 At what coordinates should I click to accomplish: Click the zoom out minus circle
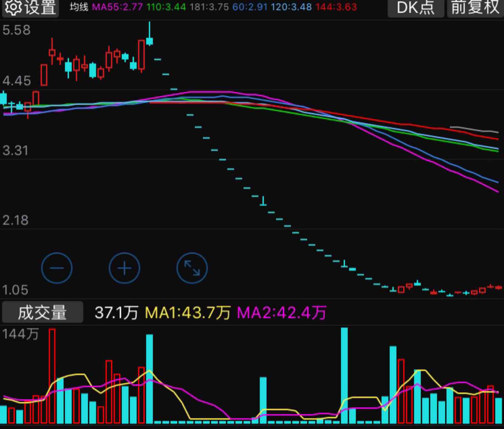pyautogui.click(x=57, y=268)
